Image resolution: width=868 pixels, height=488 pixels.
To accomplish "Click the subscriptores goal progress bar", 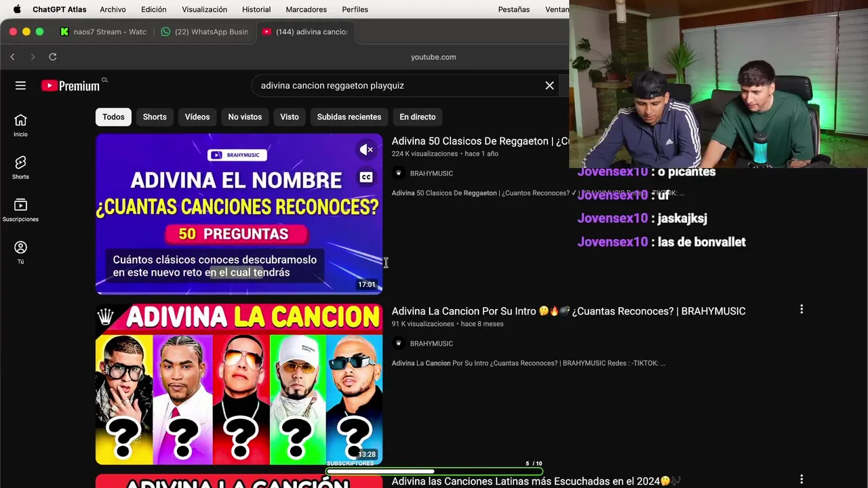I will [434, 471].
